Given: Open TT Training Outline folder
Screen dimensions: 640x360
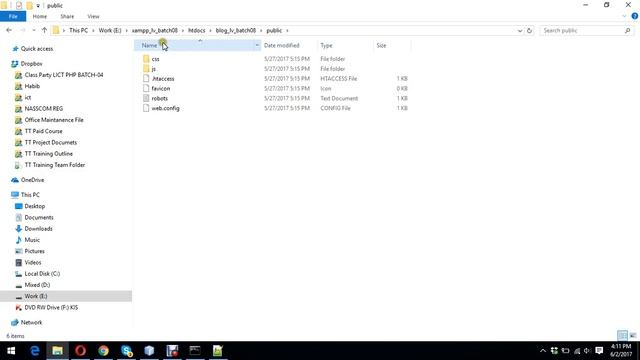Looking at the screenshot, I should click(49, 154).
